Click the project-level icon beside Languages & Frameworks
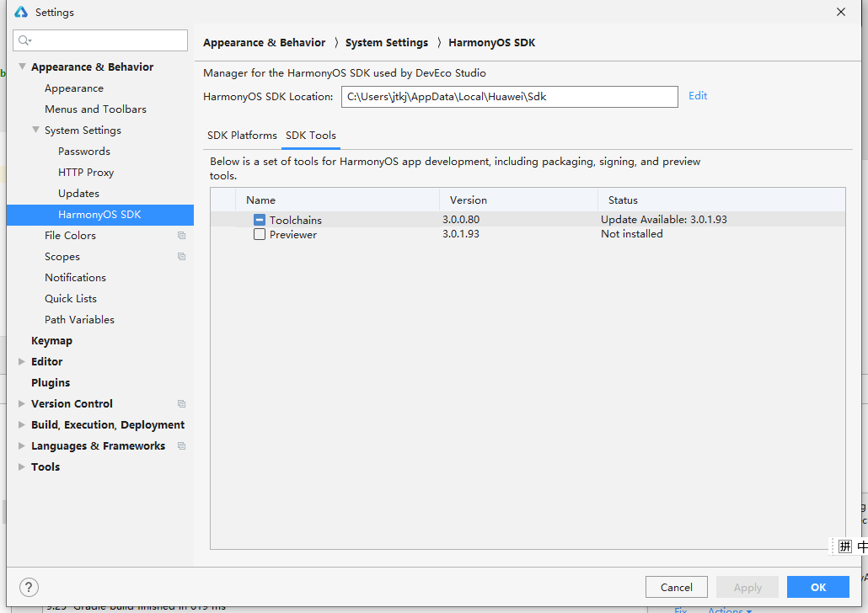 tap(181, 446)
